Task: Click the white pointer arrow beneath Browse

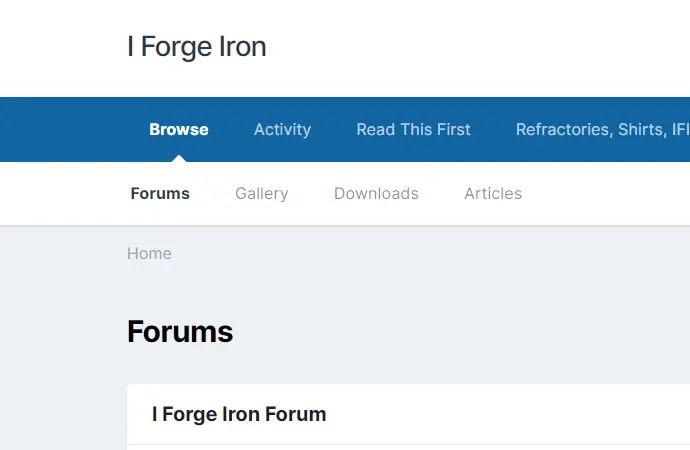Action: pyautogui.click(x=179, y=158)
